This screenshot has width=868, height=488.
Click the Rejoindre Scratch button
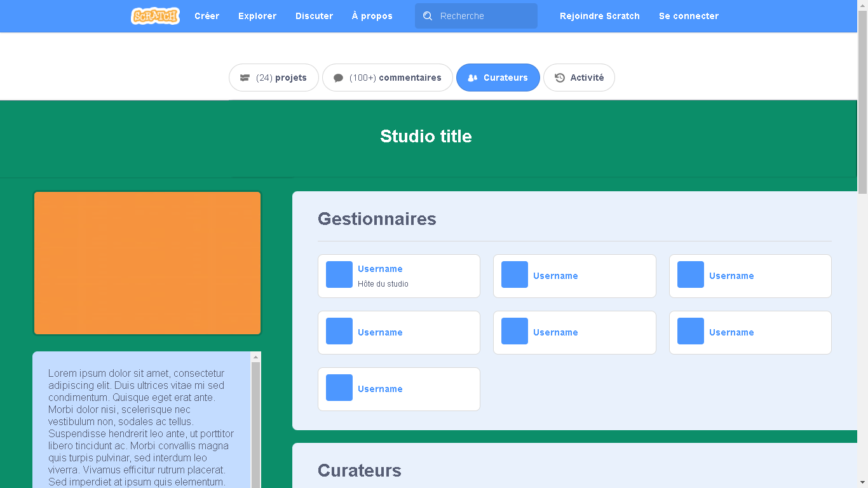point(599,16)
